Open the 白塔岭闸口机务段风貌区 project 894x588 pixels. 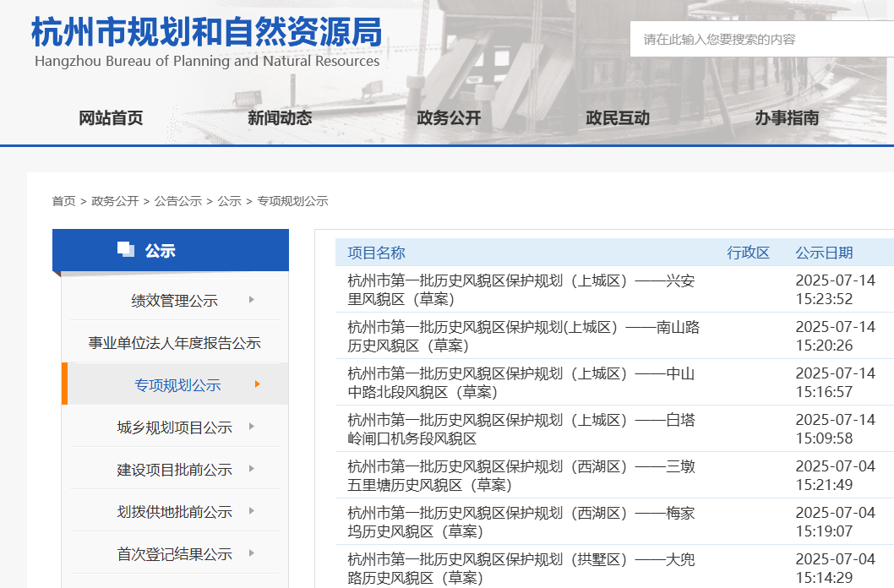(x=521, y=429)
